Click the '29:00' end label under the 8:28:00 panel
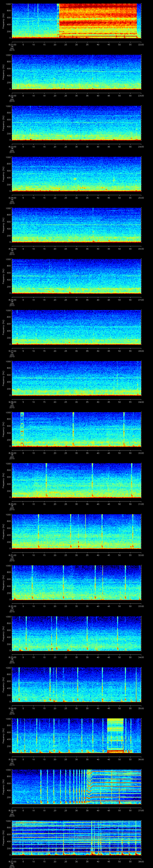This screenshot has height=868, width=153. 141,402
